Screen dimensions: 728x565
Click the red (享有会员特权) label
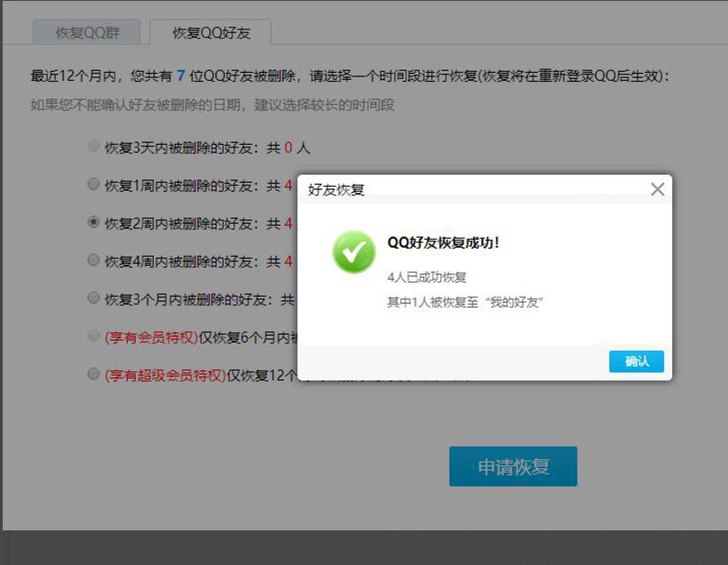coord(151,338)
